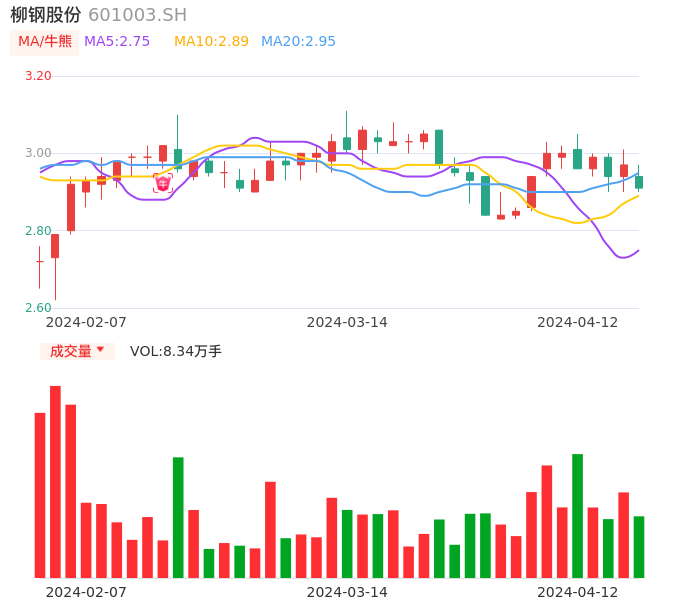
Task: Select the 2024-04-12 date on price axis
Action: (578, 322)
